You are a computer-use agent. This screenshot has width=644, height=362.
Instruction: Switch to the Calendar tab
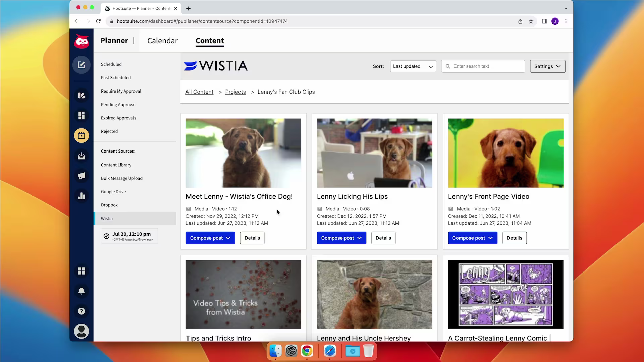[162, 41]
